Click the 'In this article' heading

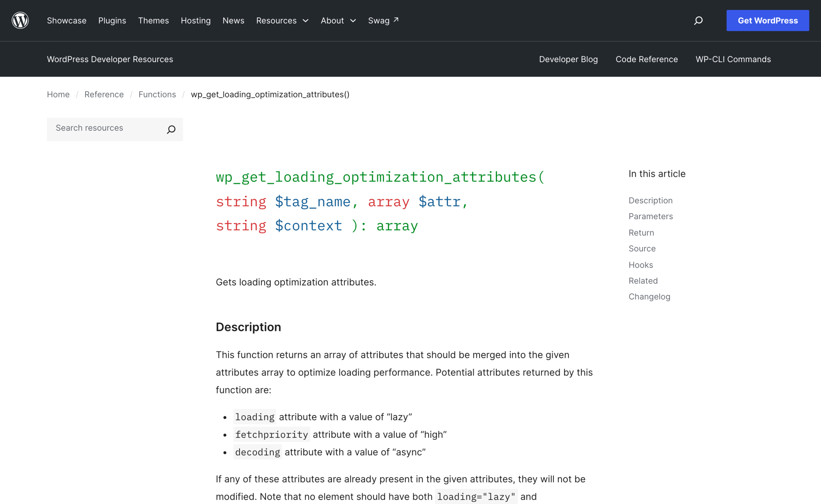coord(657,174)
